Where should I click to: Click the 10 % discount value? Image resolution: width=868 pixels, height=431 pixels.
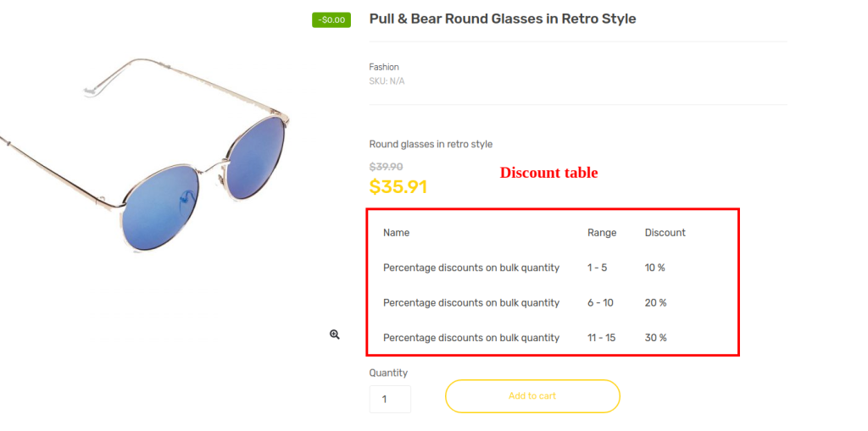tap(654, 268)
